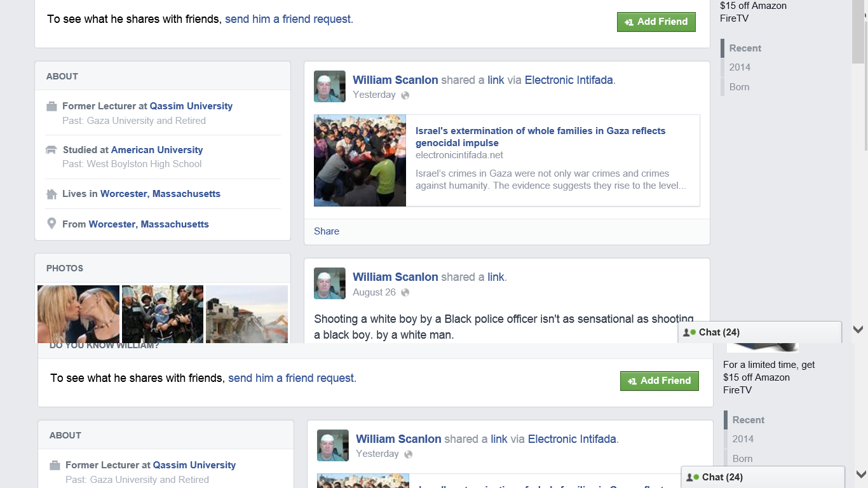This screenshot has width=868, height=488.
Task: Click the map pin icon beside From Worcester
Action: tap(51, 224)
